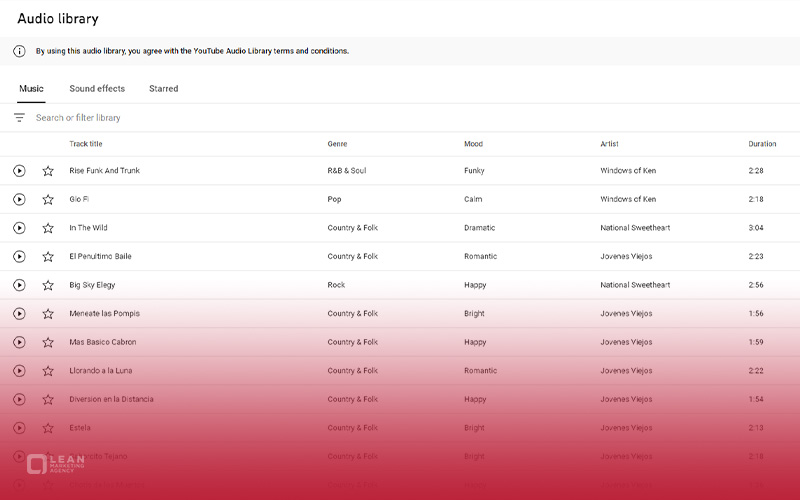
Task: Click the track title Mas Basico Cabron
Action: coord(103,342)
